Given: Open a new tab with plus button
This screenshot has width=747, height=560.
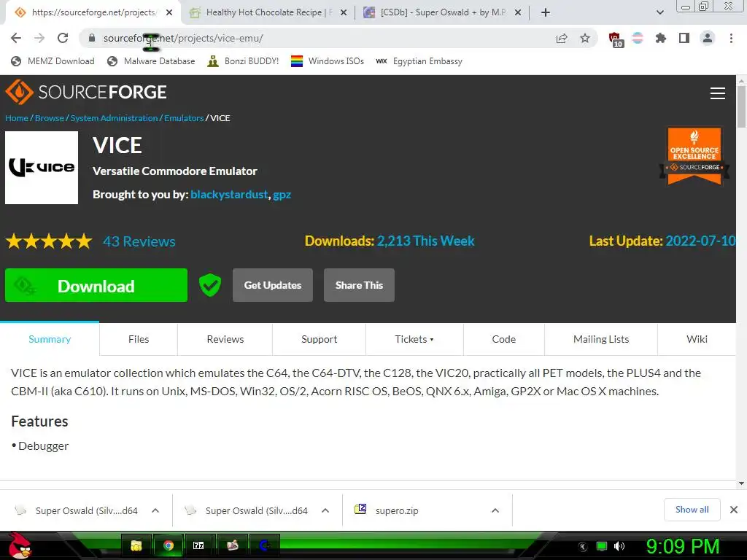Looking at the screenshot, I should point(546,12).
